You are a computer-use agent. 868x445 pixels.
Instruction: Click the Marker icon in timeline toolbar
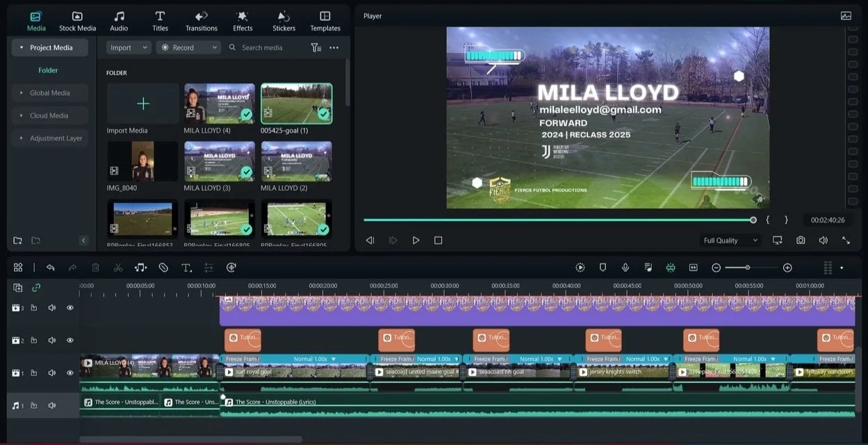pyautogui.click(x=602, y=267)
